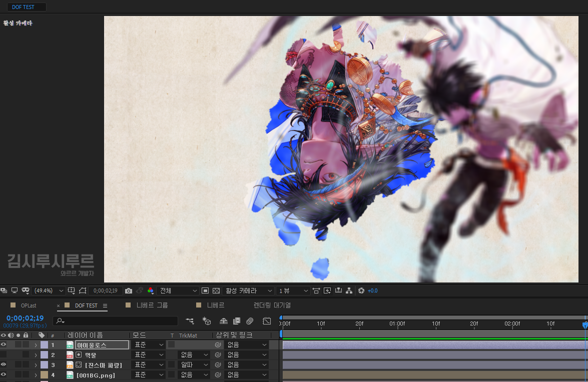Click the primary viewer monitor icon
588x382 pixels.
tap(15, 290)
